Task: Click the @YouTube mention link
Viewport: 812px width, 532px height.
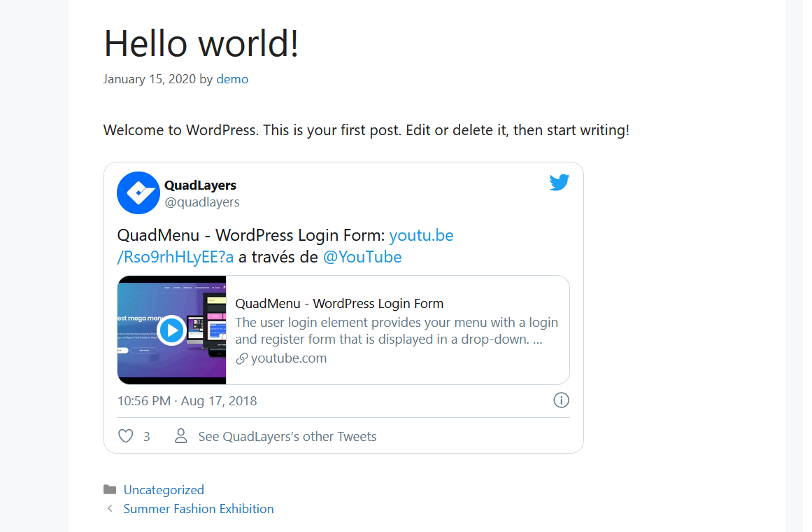Action: point(362,257)
